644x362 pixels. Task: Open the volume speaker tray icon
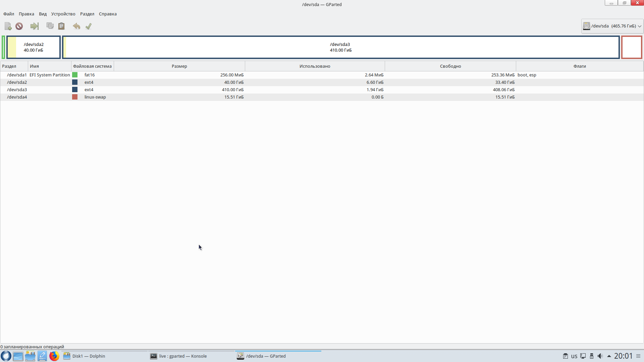600,356
